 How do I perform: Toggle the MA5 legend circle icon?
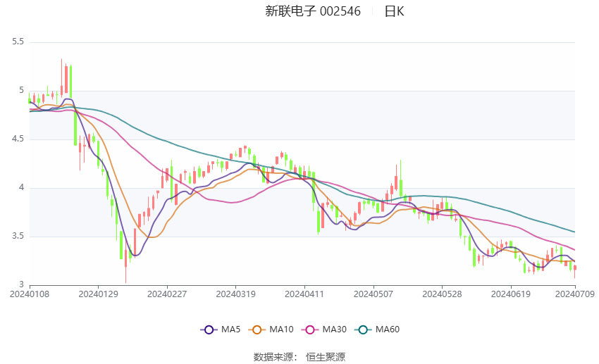209,330
